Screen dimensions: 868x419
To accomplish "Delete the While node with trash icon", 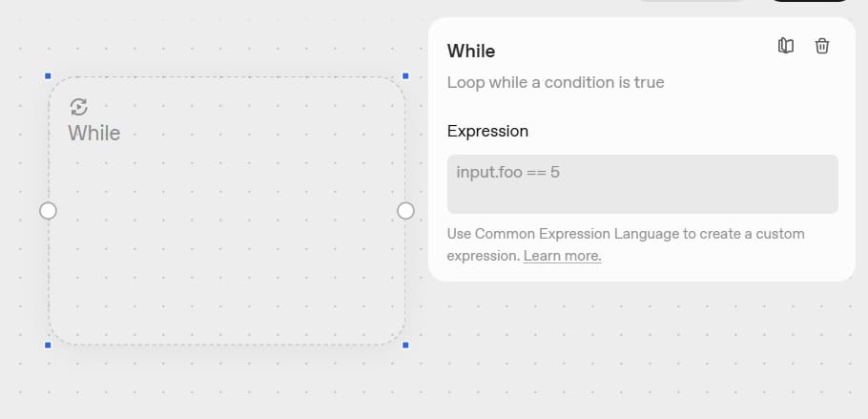I will [x=822, y=46].
